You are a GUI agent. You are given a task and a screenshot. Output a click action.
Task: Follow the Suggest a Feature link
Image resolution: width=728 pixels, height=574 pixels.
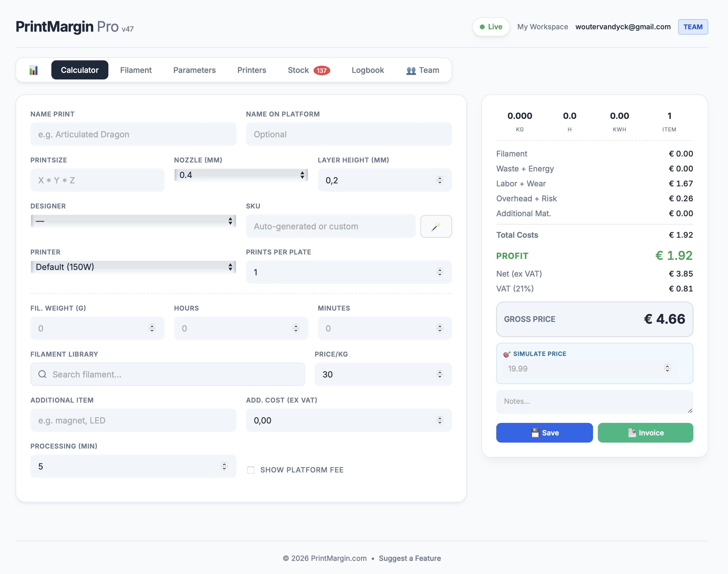409,558
